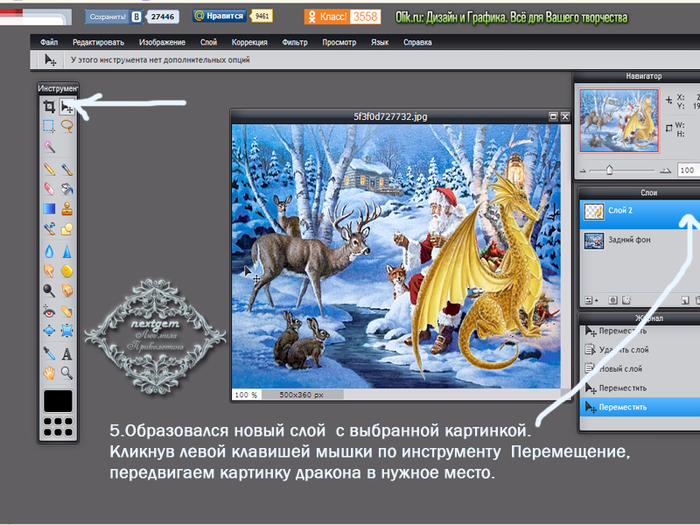Select the Blur droplet tool

click(x=49, y=251)
